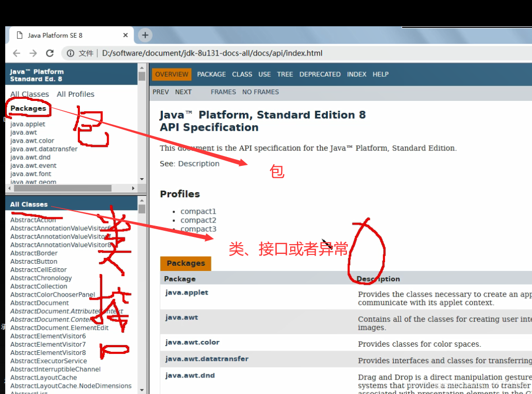Image resolution: width=532 pixels, height=394 pixels.
Task: Open java.awt.datatransfer in the Packages table
Action: (207, 359)
